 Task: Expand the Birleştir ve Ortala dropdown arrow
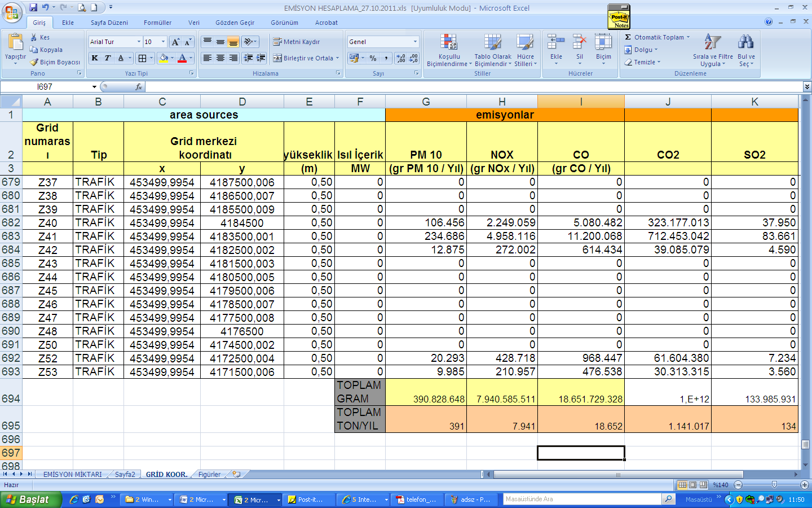tap(338, 58)
